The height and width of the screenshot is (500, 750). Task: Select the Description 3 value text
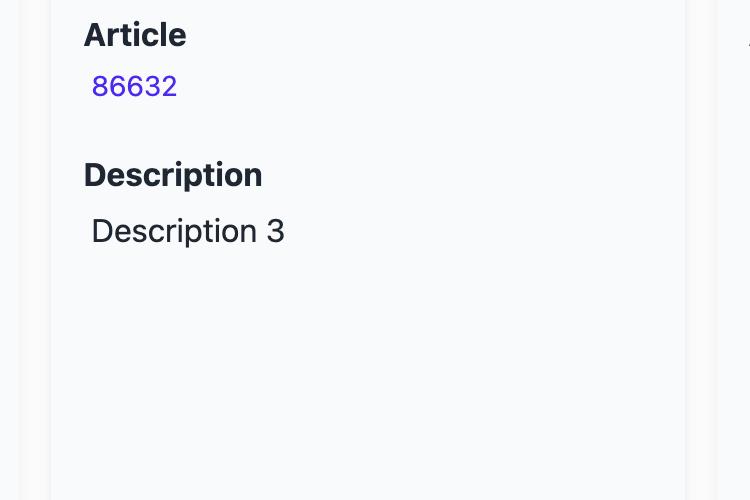click(188, 232)
